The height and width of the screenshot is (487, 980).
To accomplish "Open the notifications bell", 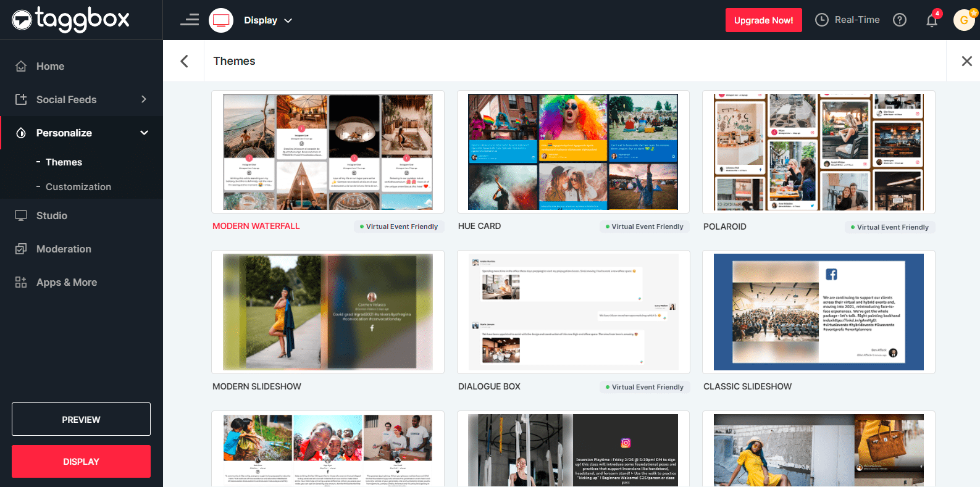I will (x=932, y=20).
